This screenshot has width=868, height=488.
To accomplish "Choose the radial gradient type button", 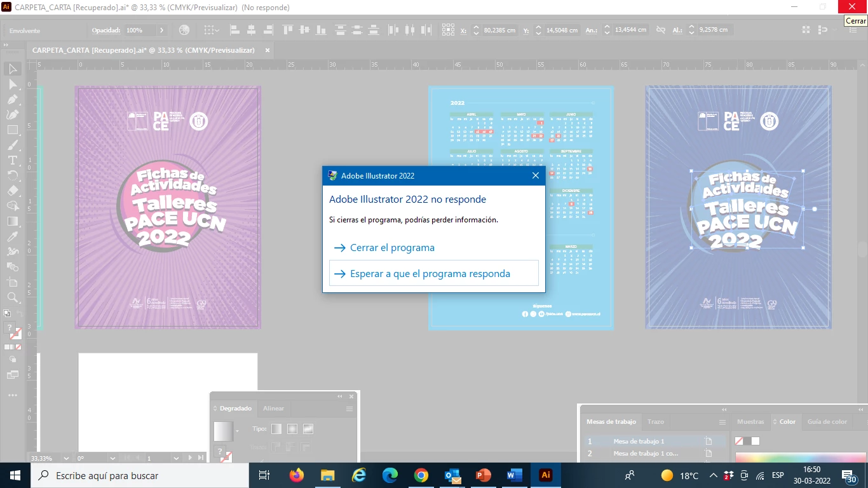I will 292,429.
